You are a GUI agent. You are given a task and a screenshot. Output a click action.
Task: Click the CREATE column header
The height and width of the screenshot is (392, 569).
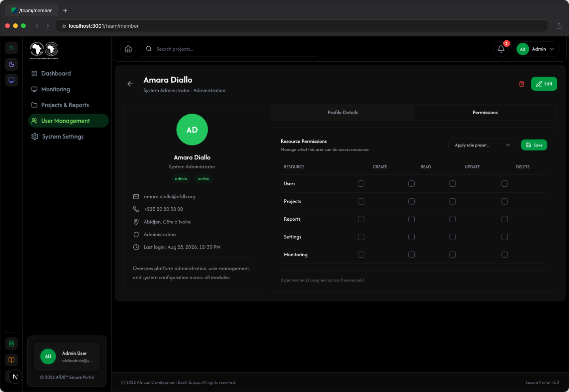(380, 167)
